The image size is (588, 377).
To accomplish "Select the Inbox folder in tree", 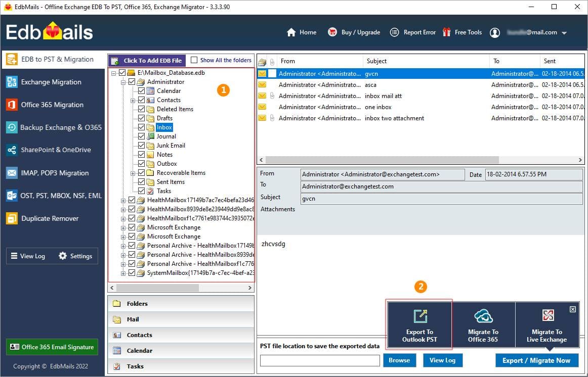I will [164, 127].
